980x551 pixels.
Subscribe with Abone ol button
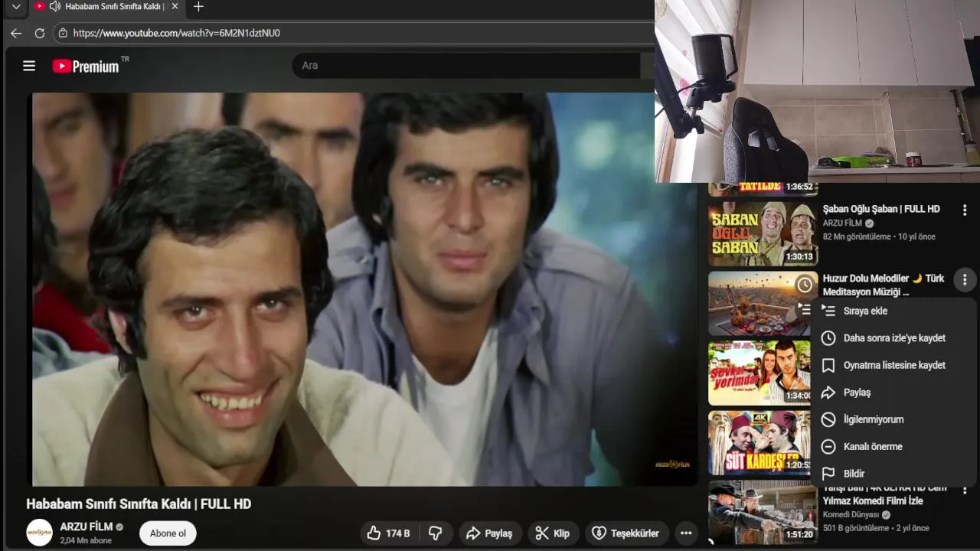(x=168, y=533)
